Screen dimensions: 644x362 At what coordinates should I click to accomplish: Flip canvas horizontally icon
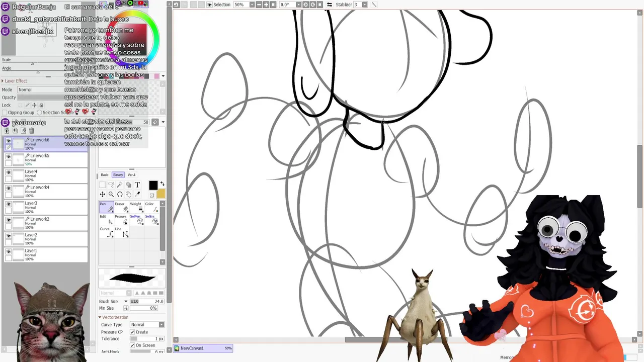(x=330, y=5)
